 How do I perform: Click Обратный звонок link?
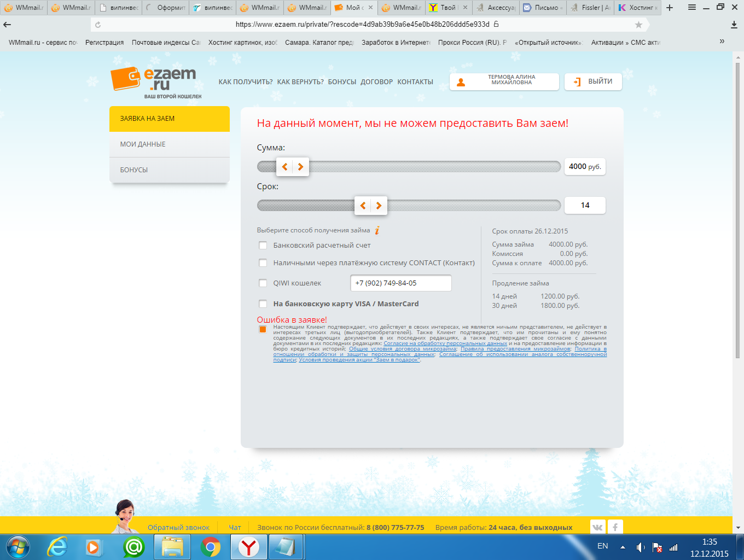[x=178, y=528]
